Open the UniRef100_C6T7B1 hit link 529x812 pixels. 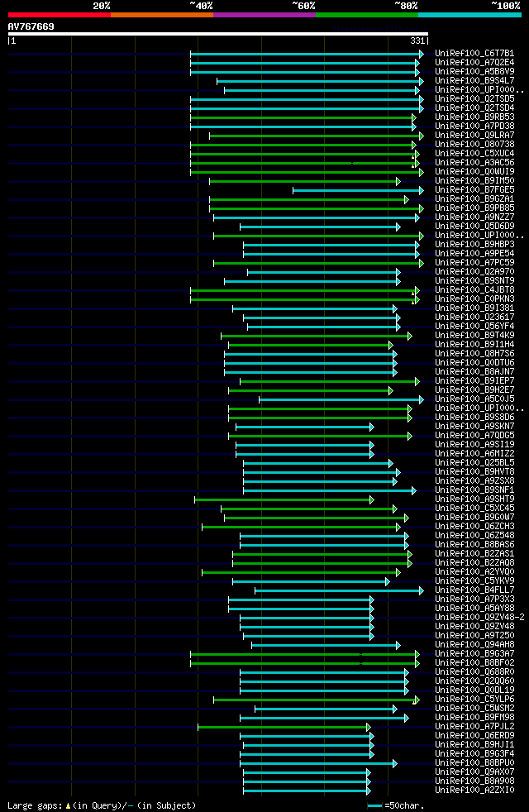click(x=474, y=54)
